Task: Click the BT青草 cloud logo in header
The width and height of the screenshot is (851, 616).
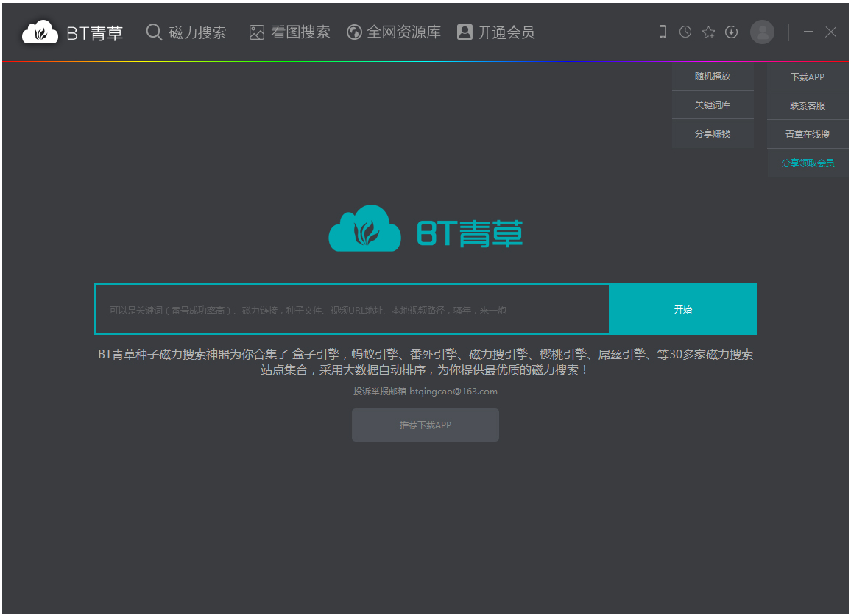Action: click(x=72, y=32)
